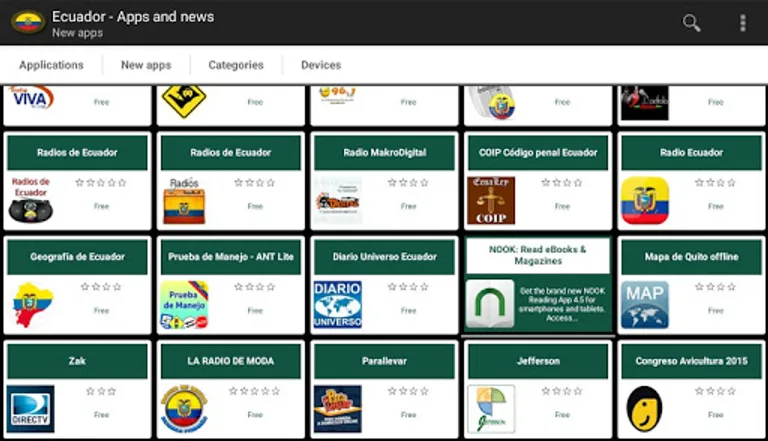
Task: Tap the star rating under Radio Ecuador
Action: pos(715,183)
